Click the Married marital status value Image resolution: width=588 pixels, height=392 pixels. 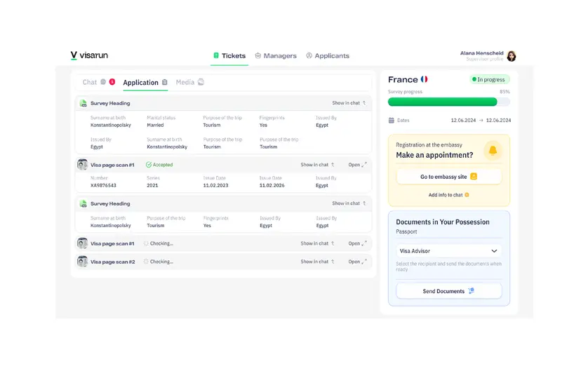pyautogui.click(x=155, y=125)
